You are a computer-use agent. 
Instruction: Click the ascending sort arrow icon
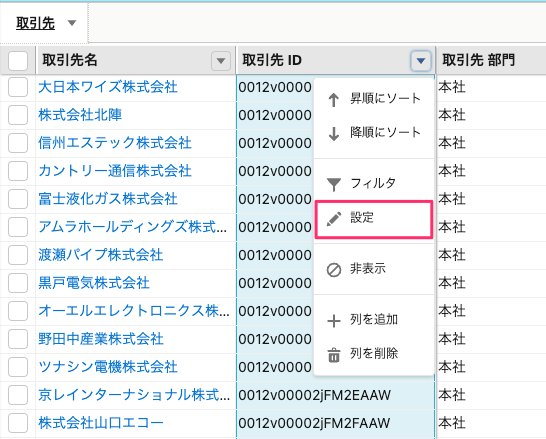point(334,100)
